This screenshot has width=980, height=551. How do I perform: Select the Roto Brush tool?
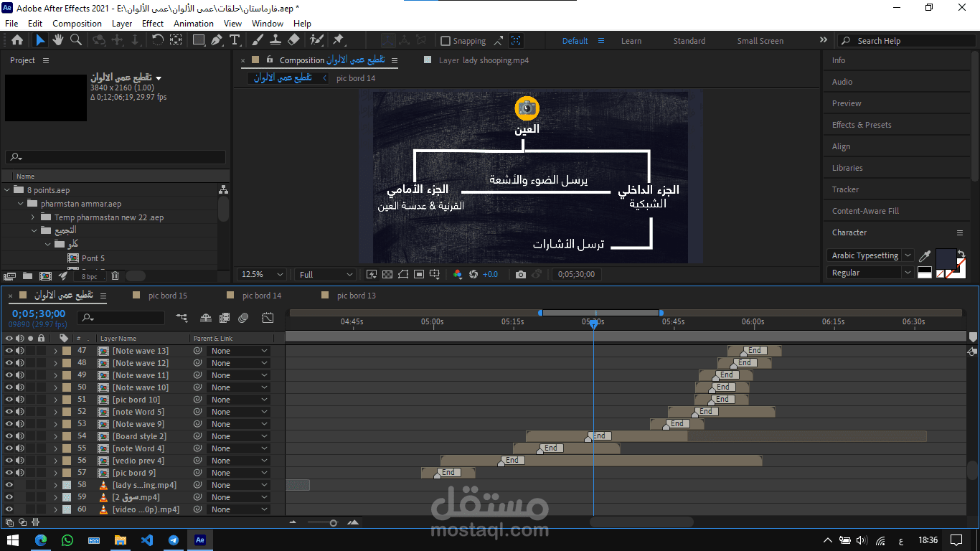tap(316, 40)
